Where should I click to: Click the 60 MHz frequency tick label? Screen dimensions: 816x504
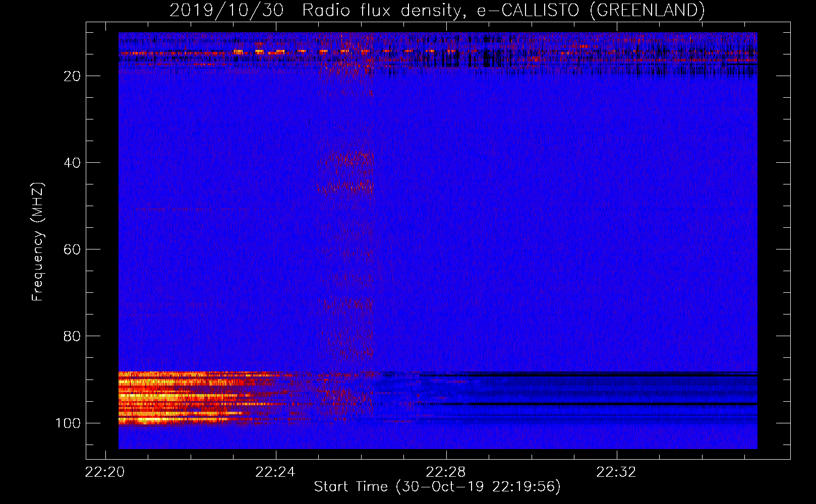(x=72, y=249)
